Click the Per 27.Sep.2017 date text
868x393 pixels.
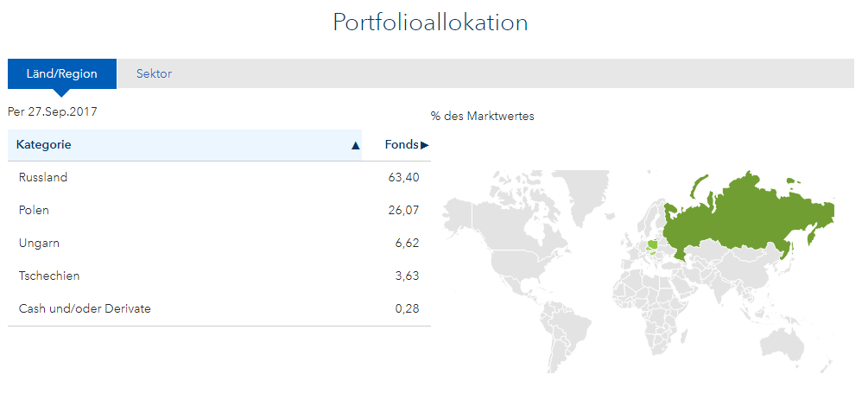tap(53, 111)
